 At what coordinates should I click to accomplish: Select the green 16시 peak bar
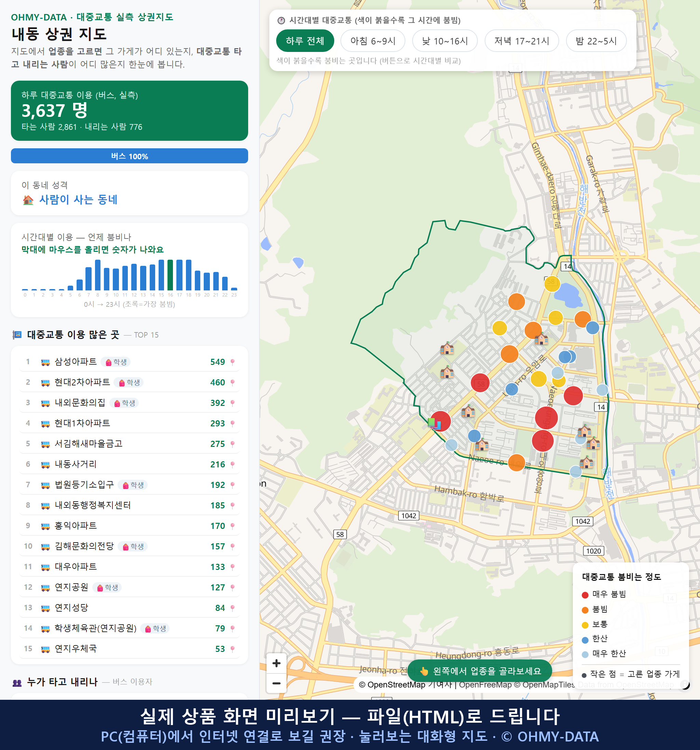pos(170,275)
